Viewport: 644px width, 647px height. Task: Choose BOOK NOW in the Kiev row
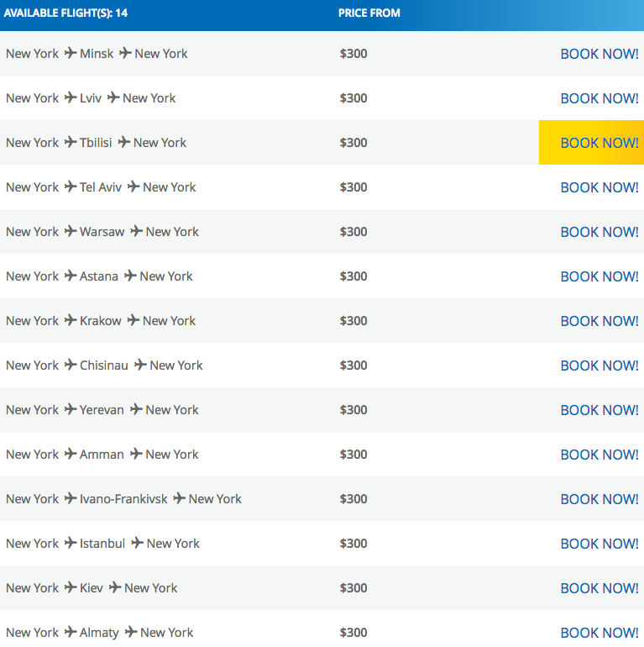point(599,588)
